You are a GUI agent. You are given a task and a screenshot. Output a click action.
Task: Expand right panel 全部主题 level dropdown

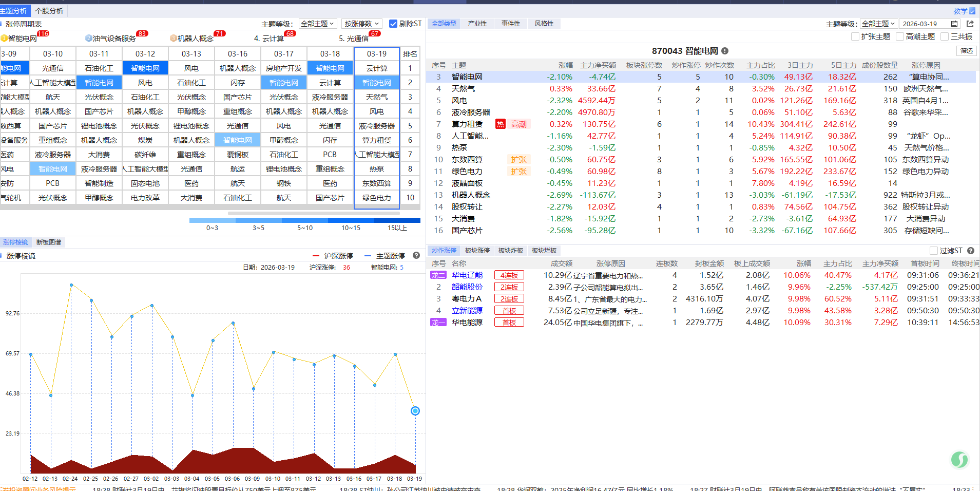coord(878,24)
